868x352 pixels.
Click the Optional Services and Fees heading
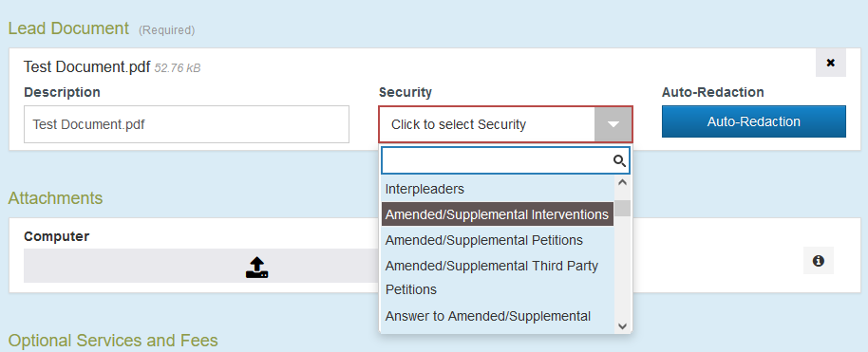113,341
